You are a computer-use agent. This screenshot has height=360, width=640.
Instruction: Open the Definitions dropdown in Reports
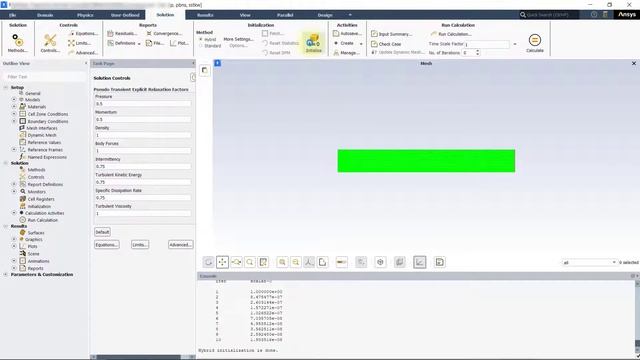point(124,43)
